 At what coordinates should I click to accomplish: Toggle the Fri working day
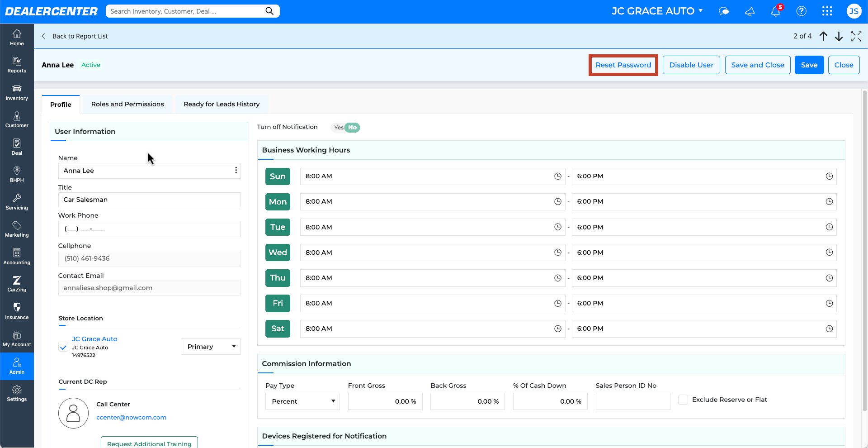click(278, 303)
